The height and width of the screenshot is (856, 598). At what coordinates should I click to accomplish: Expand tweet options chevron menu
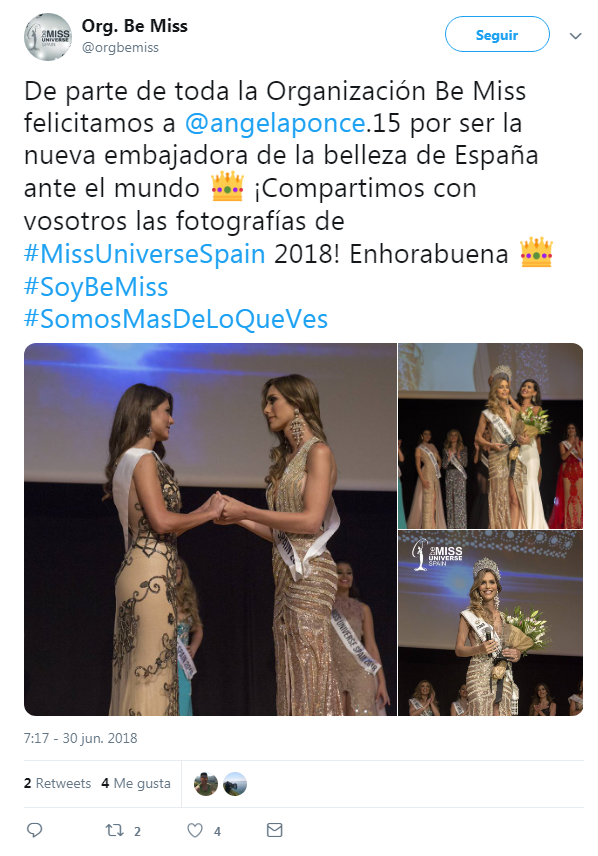(575, 36)
